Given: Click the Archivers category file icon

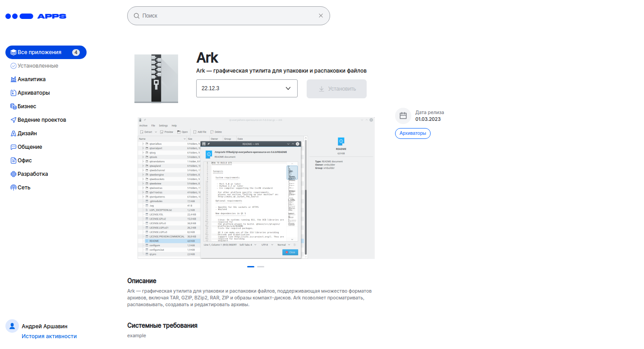Looking at the screenshot, I should click(x=14, y=93).
